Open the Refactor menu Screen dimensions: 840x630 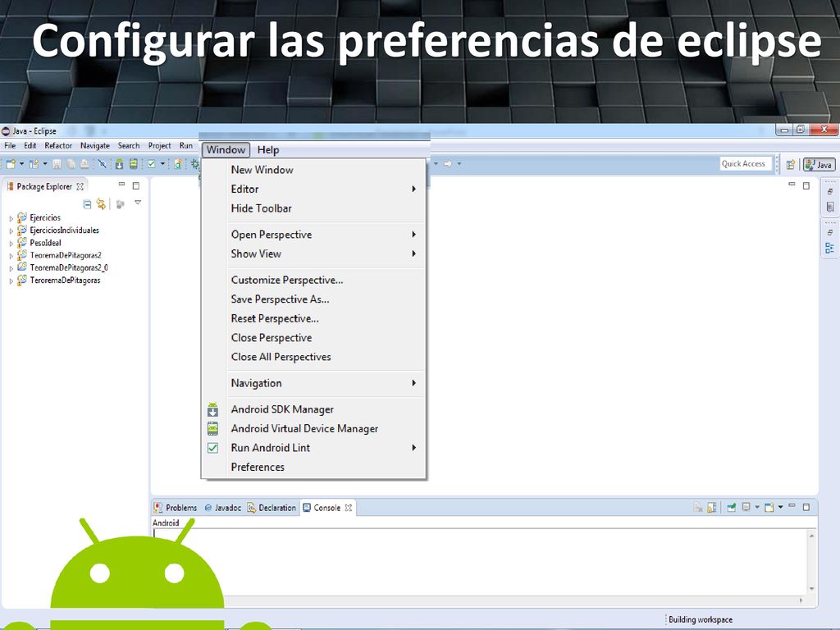pyautogui.click(x=58, y=145)
